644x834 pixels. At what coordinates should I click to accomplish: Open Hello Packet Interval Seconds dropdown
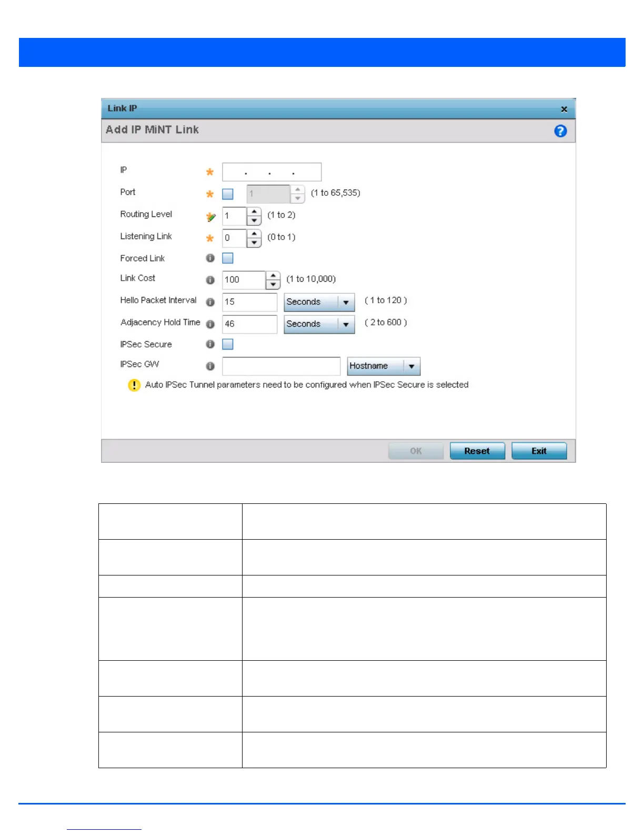(x=319, y=302)
